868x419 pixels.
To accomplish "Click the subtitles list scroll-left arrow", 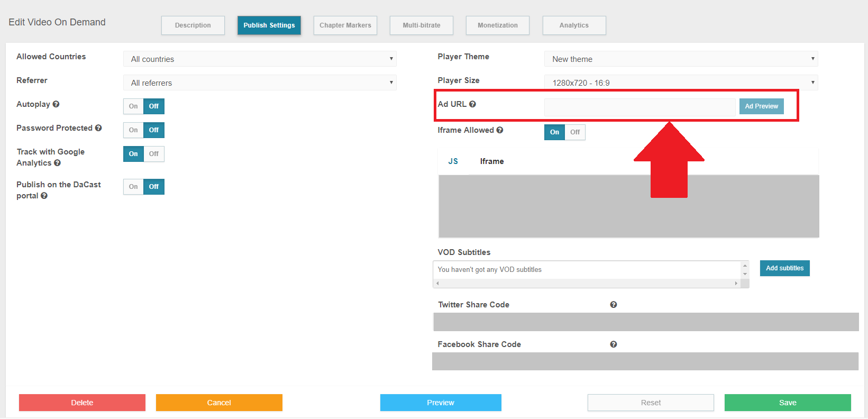I will pos(437,284).
